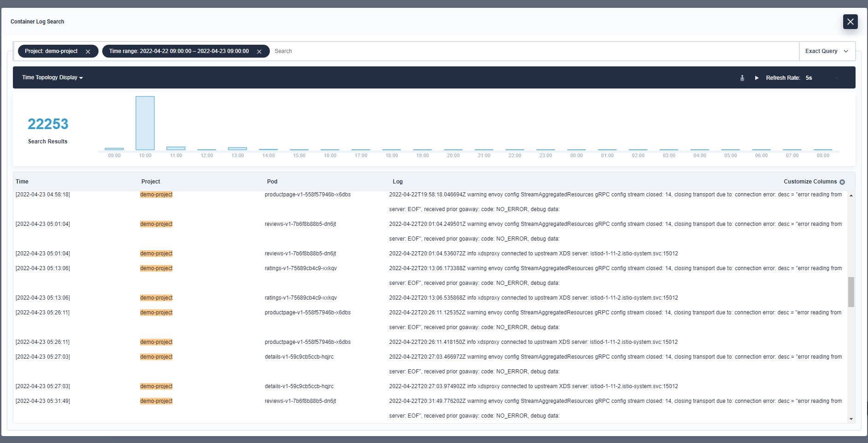The image size is (868, 443).
Task: Open the Refresh Rate 5s dropdown
Action: point(822,78)
